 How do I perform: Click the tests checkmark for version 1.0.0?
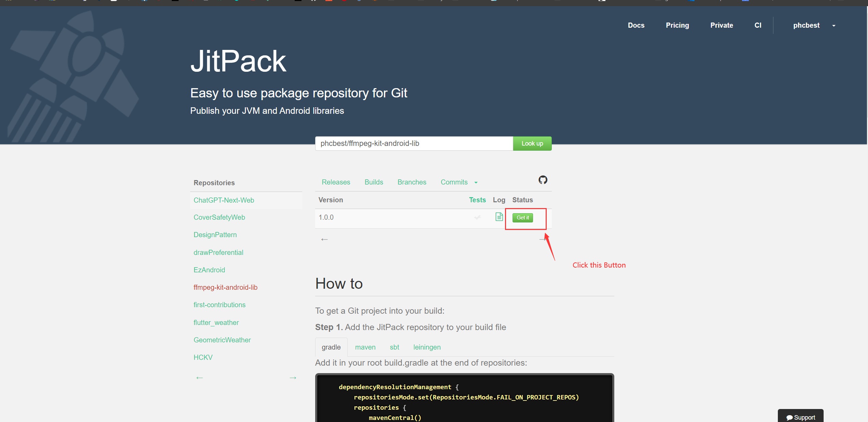click(x=477, y=217)
